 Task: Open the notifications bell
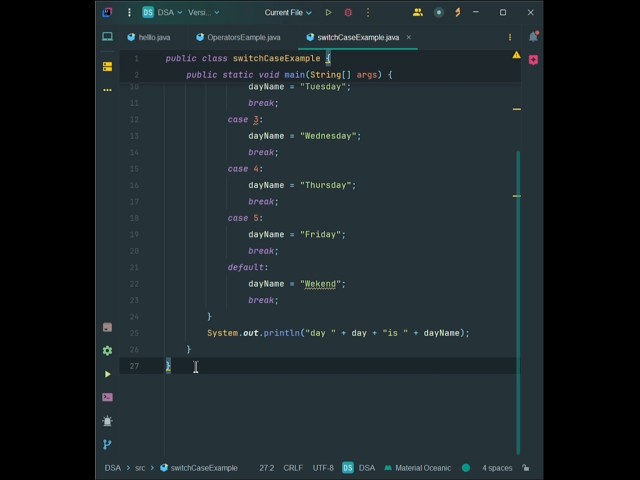(x=533, y=37)
